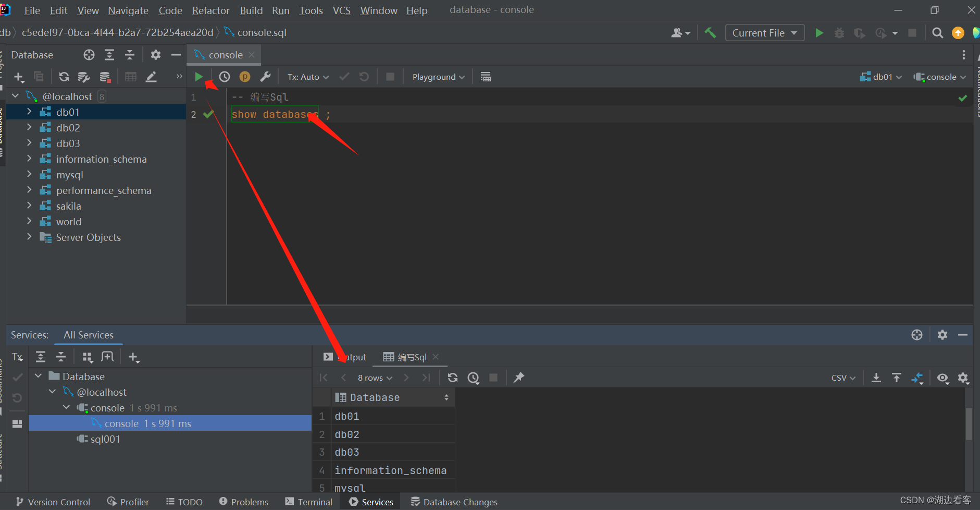Viewport: 980px width, 510px height.
Task: Expand the sakila schema node
Action: click(29, 205)
